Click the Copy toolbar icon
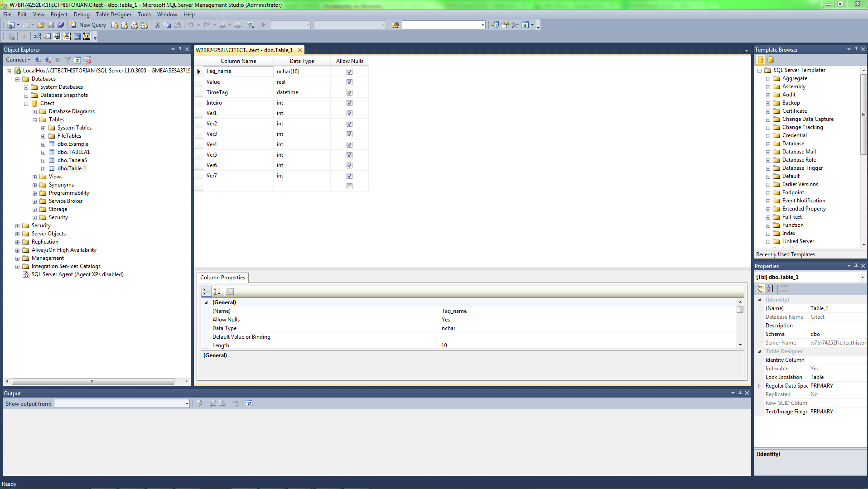This screenshot has height=489, width=868. (x=167, y=25)
